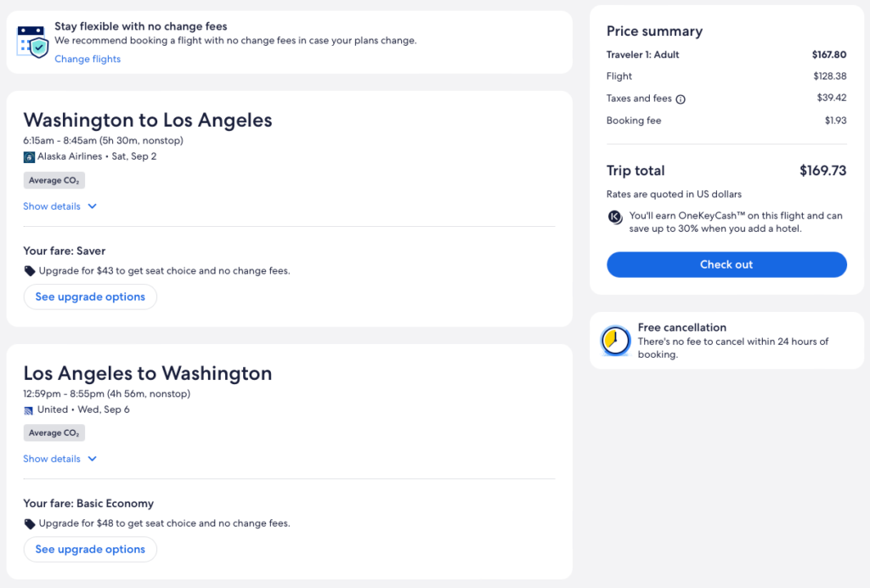
Task: Click the Alaska Airlines logo icon
Action: click(29, 157)
